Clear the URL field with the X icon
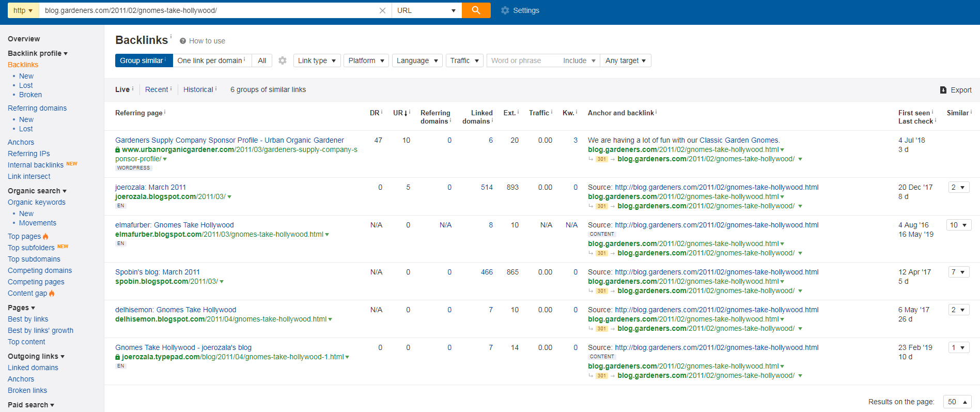Screen dimensions: 980x412 click(382, 10)
